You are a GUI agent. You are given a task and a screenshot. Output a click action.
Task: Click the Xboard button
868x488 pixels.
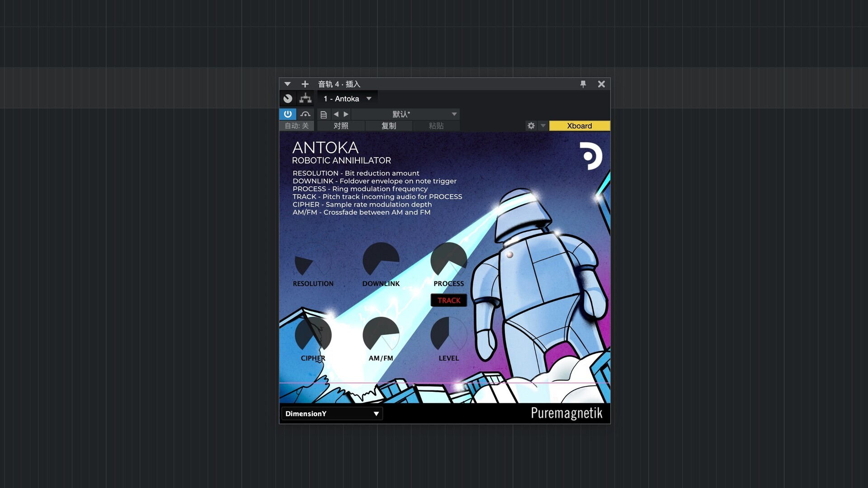click(x=580, y=126)
